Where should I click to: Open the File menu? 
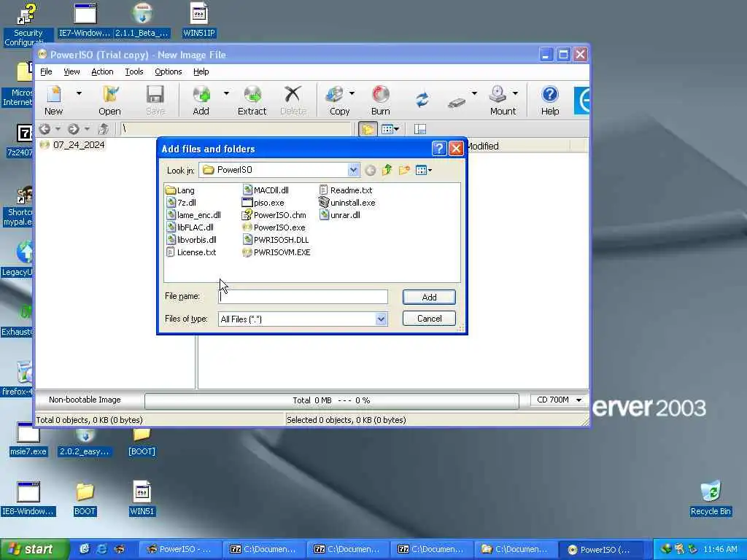(46, 71)
